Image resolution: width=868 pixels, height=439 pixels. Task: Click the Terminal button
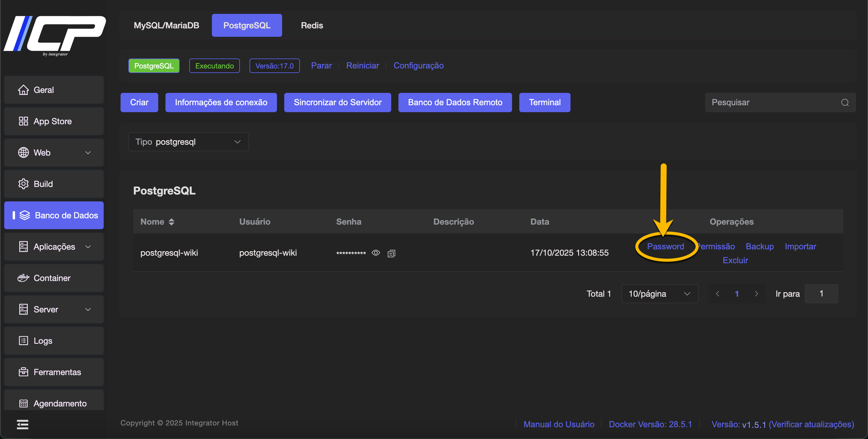(x=544, y=103)
